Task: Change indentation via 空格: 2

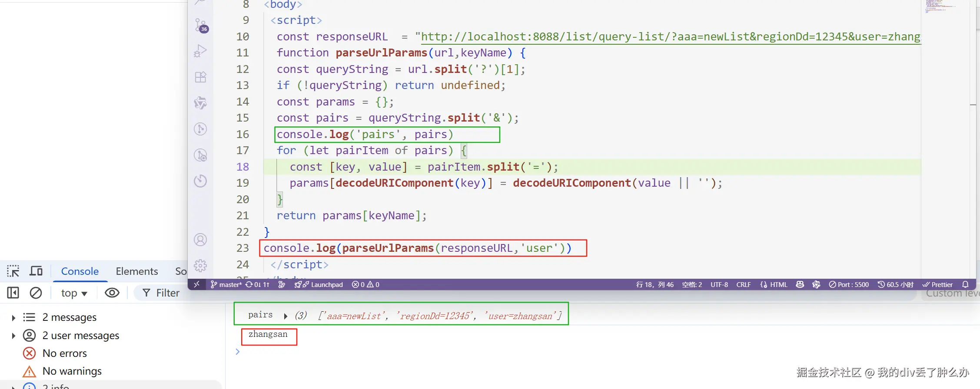Action: (x=692, y=284)
